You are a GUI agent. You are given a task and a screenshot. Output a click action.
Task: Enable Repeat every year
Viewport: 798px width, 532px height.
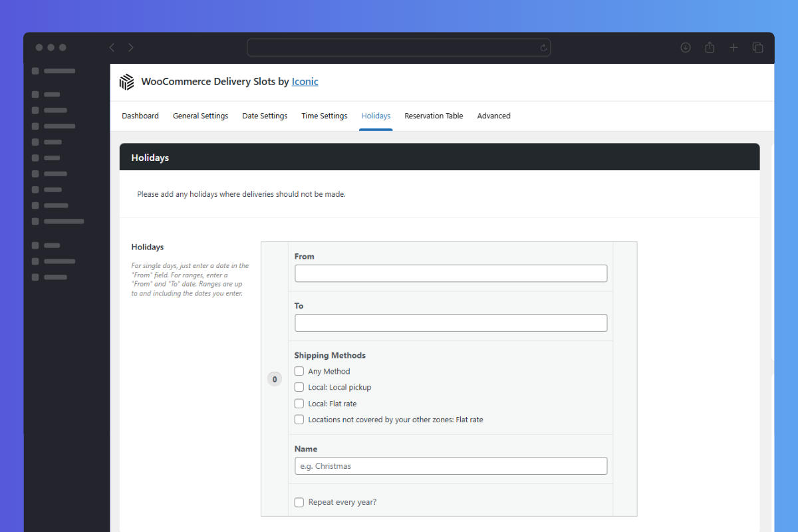pyautogui.click(x=299, y=502)
